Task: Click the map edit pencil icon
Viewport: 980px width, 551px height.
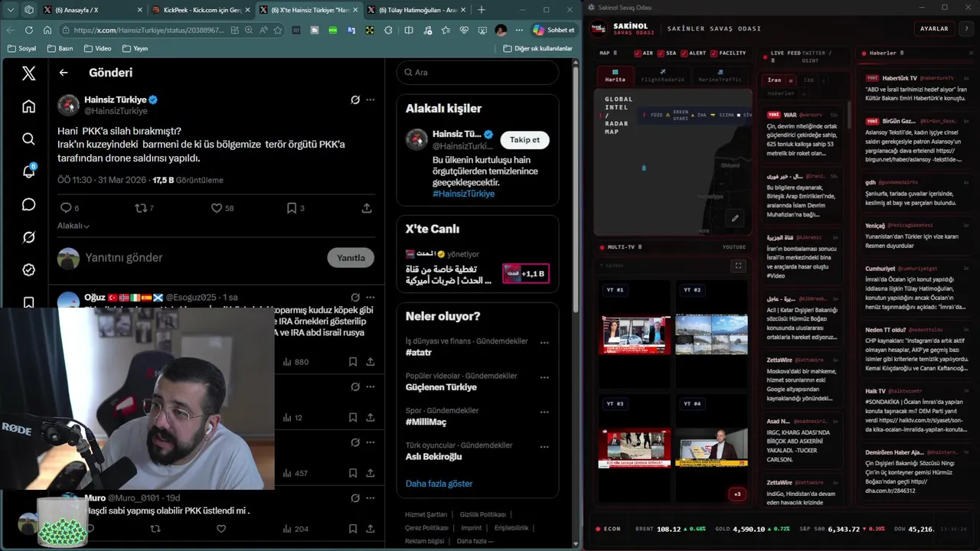Action: click(x=735, y=218)
